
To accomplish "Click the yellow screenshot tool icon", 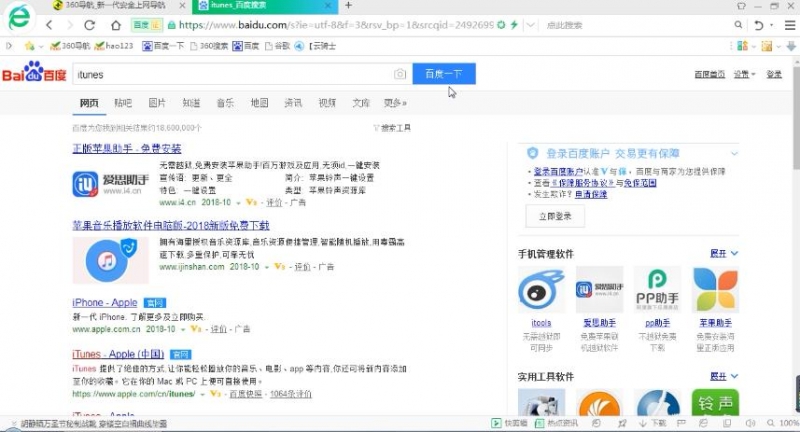I will point(766,46).
